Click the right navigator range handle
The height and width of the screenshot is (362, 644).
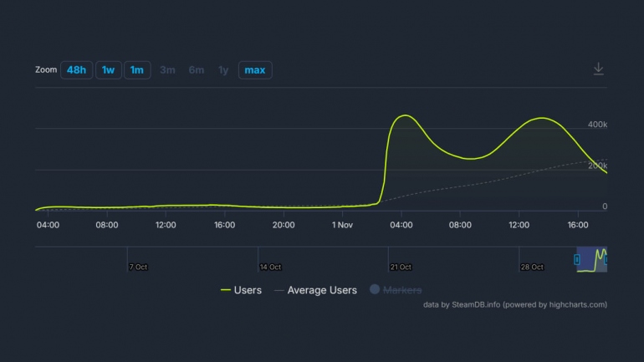[x=606, y=260]
